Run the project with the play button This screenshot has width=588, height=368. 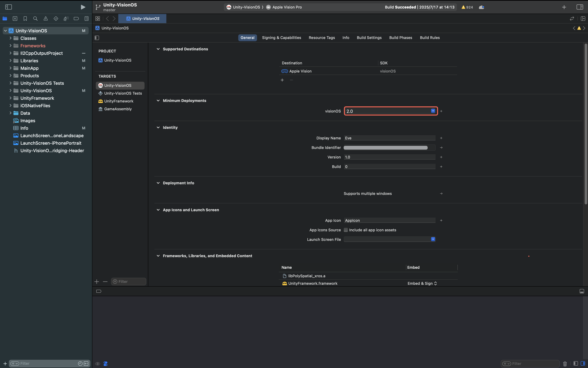coord(83,7)
